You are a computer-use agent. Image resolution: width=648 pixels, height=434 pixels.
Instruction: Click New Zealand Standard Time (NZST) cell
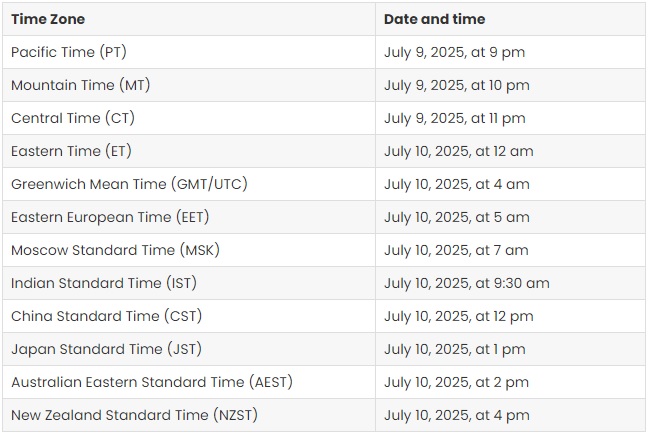189,415
